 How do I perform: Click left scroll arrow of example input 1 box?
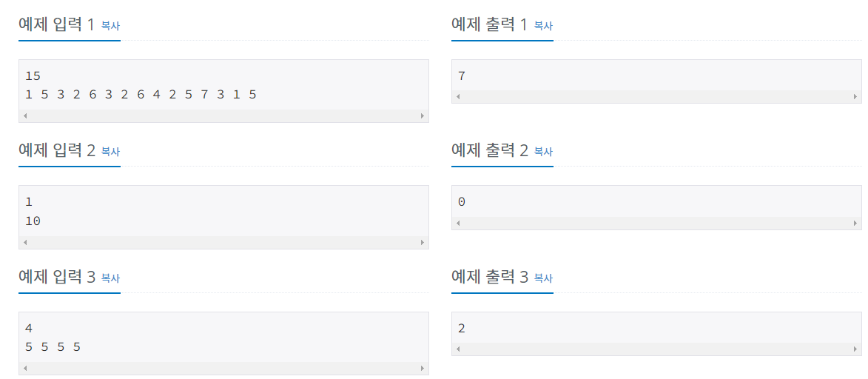click(25, 116)
